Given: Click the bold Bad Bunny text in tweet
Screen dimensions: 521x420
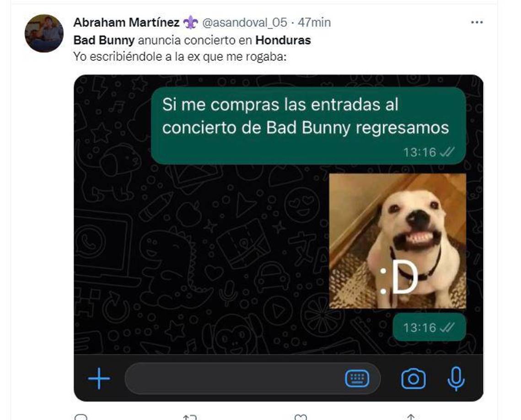Looking at the screenshot, I should coord(104,40).
